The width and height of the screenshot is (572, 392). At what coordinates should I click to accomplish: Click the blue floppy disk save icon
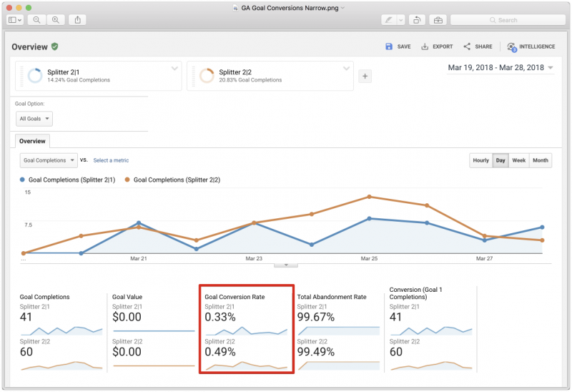tap(389, 46)
